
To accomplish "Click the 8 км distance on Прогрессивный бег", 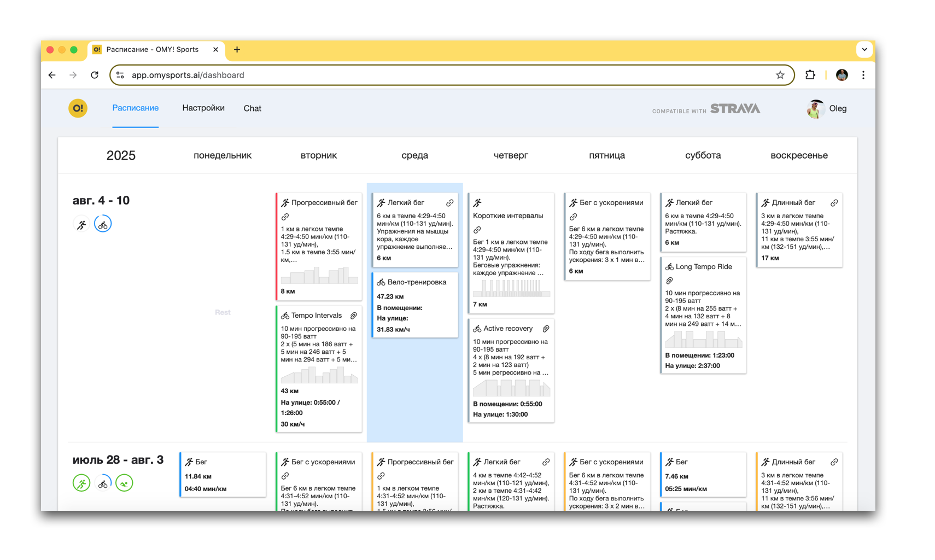I will (288, 291).
